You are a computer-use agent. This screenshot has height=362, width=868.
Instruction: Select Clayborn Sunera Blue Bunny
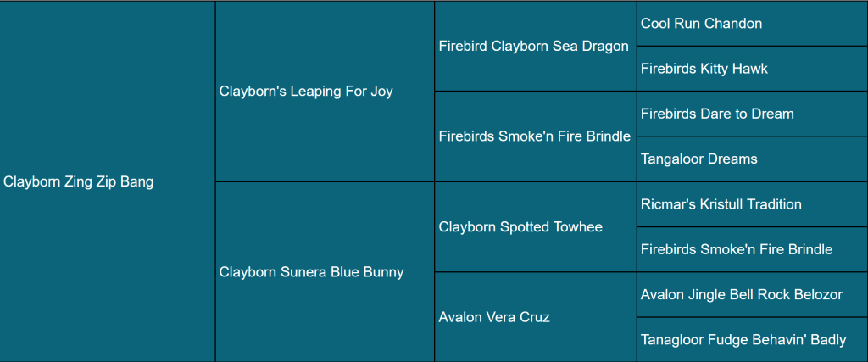point(311,272)
